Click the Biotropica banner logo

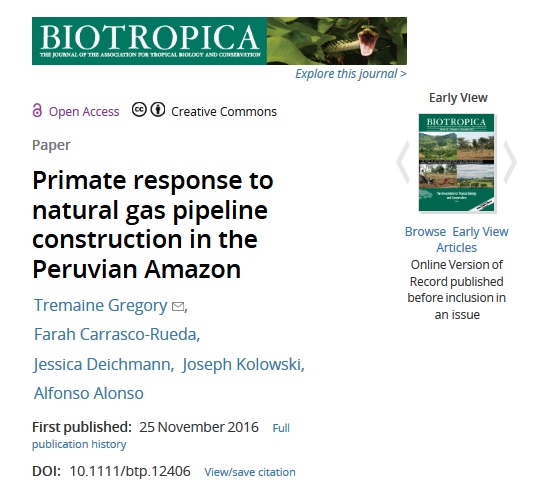149,41
